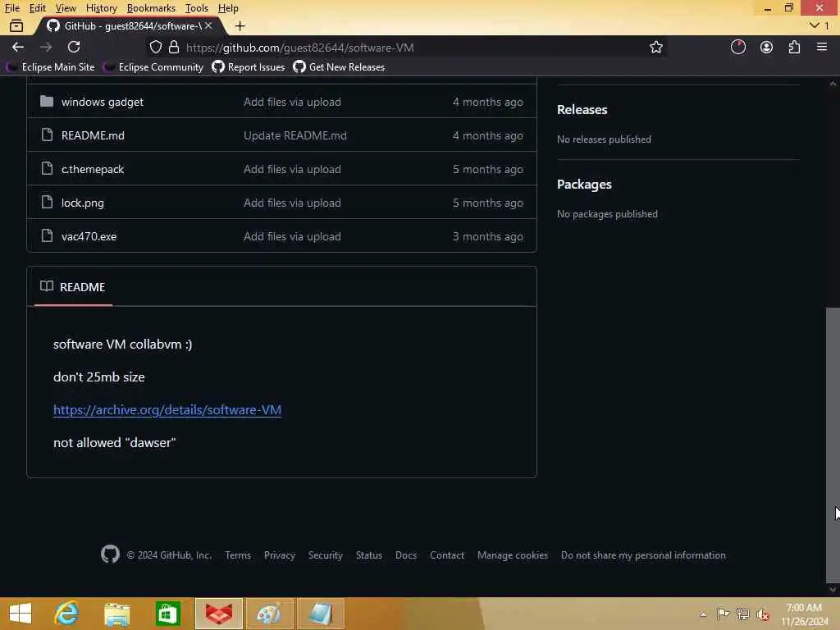Open the Help menu

click(228, 8)
